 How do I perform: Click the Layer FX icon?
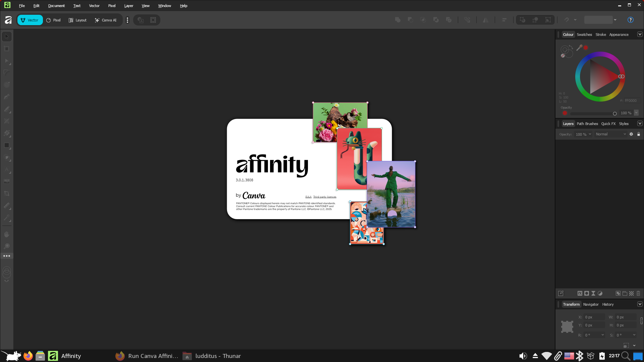[x=580, y=293]
